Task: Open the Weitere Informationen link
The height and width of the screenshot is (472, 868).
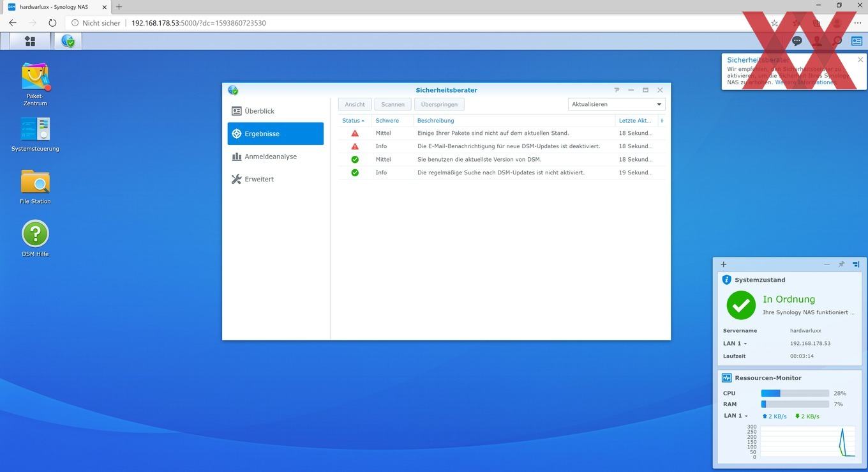Action: (805, 82)
